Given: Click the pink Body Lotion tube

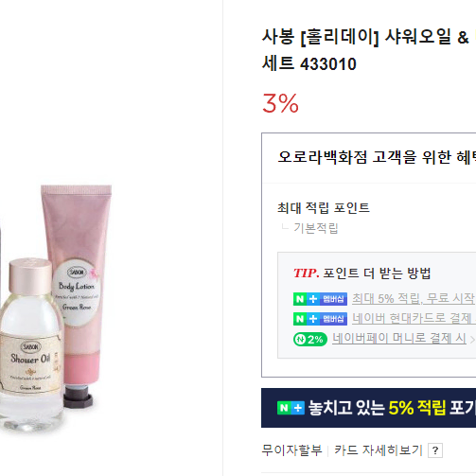Looking at the screenshot, I should [x=77, y=291].
